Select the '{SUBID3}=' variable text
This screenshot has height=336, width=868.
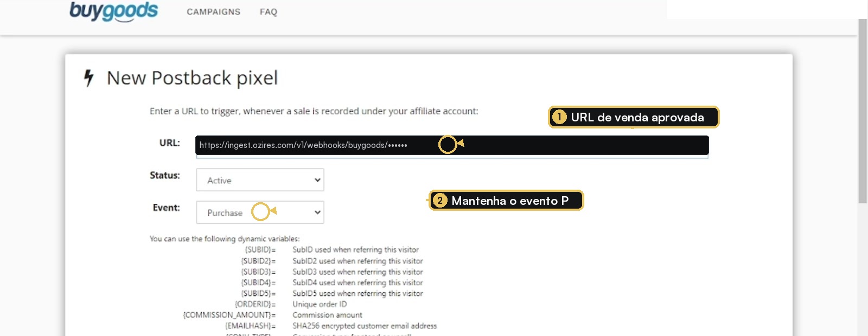click(x=258, y=272)
